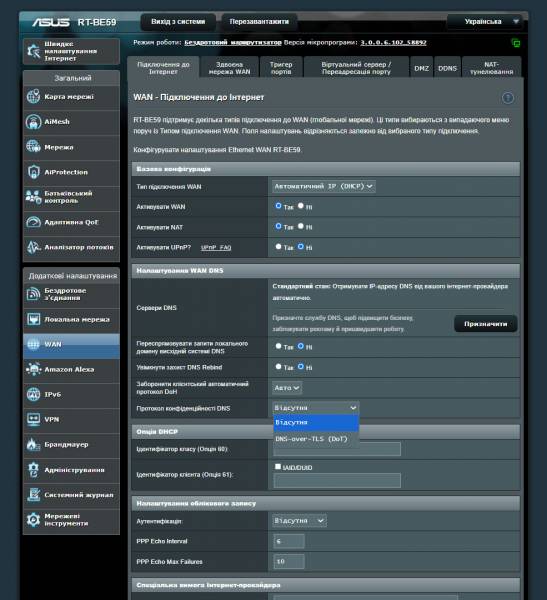
Task: Switch to Здвоєна мережа WAN tab
Action: tap(229, 68)
